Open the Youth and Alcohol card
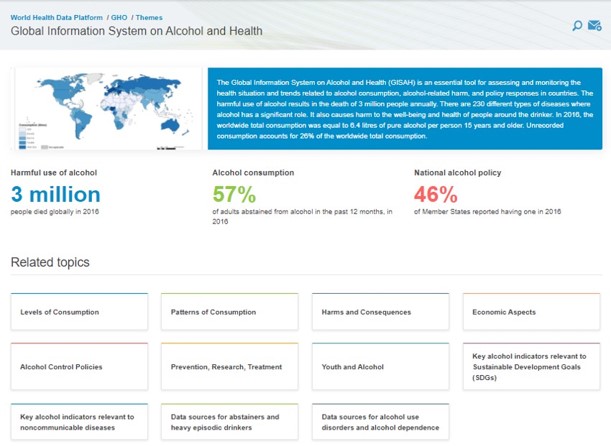This screenshot has height=446, width=611. point(380,367)
